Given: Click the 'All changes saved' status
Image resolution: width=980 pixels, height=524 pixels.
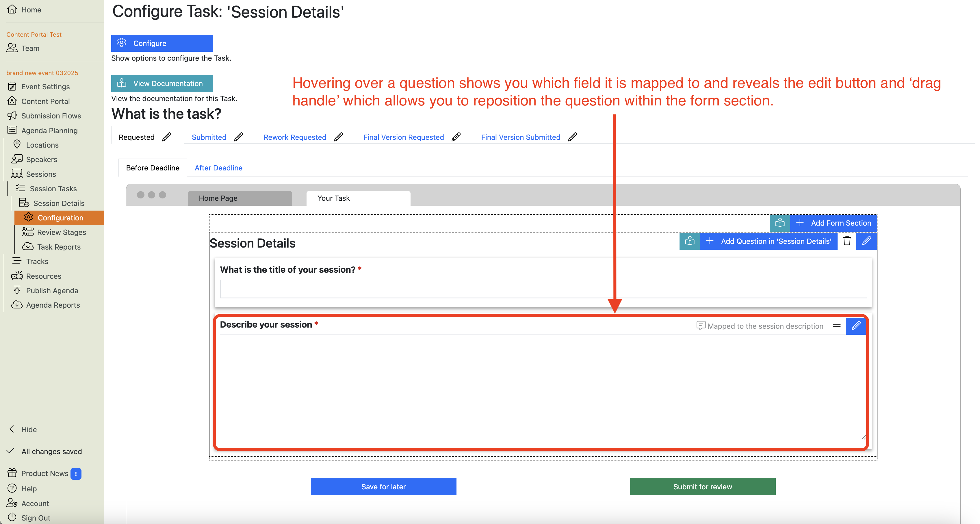Looking at the screenshot, I should coord(52,451).
